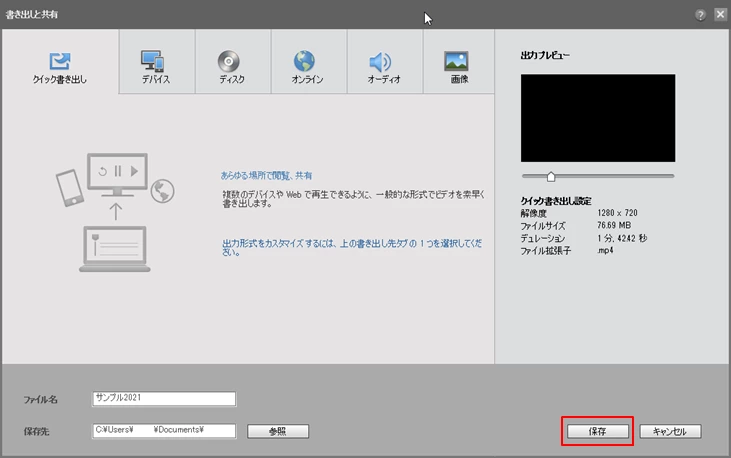731x458 pixels.
Task: Click the 保存 button
Action: (597, 431)
